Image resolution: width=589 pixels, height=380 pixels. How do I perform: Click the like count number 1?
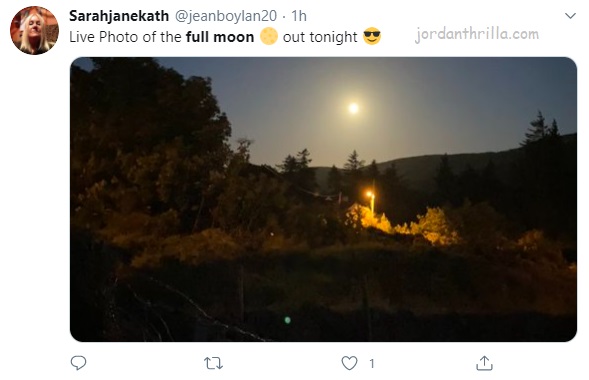click(x=372, y=363)
